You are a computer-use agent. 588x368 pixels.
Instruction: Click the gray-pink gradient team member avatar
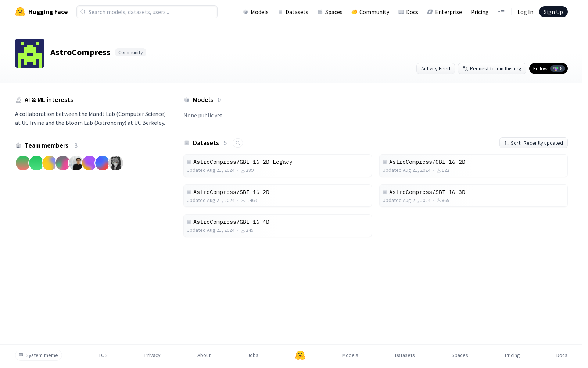click(x=62, y=163)
